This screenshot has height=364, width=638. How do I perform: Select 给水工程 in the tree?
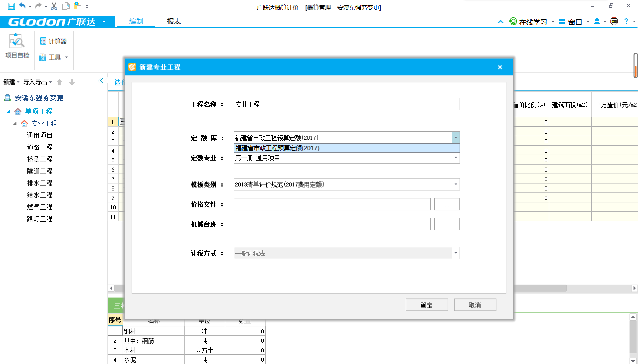point(40,195)
